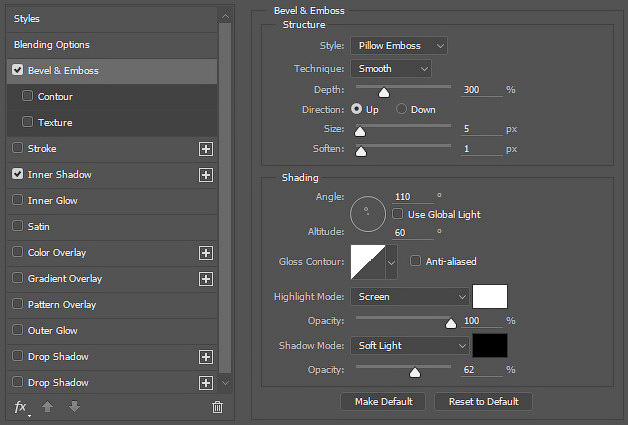Add another Color Overlay via plus icon

[206, 253]
